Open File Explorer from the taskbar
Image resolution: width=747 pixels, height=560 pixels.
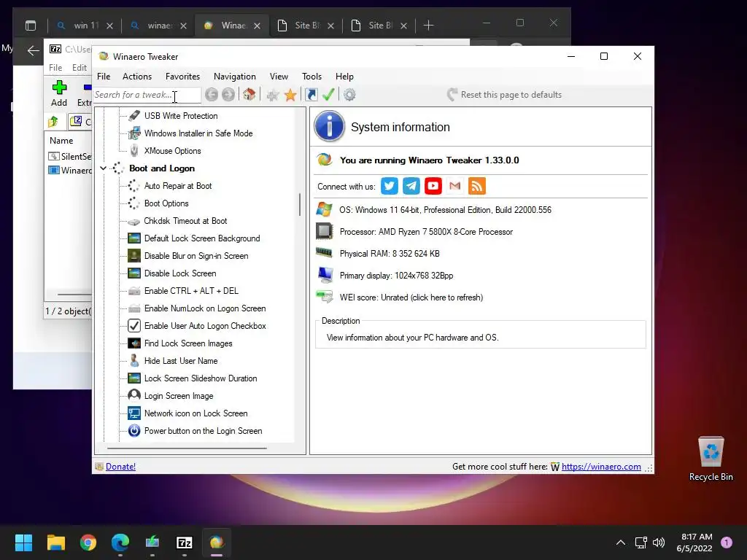[x=55, y=542]
